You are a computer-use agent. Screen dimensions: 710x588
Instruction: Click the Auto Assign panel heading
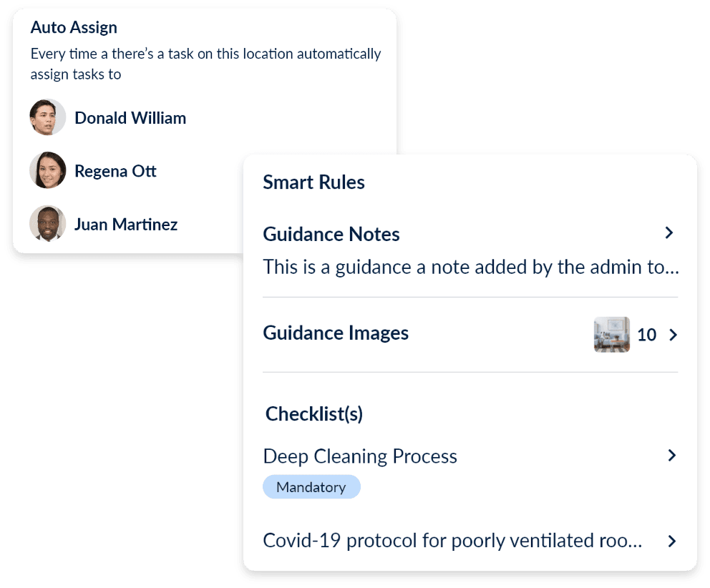click(74, 28)
